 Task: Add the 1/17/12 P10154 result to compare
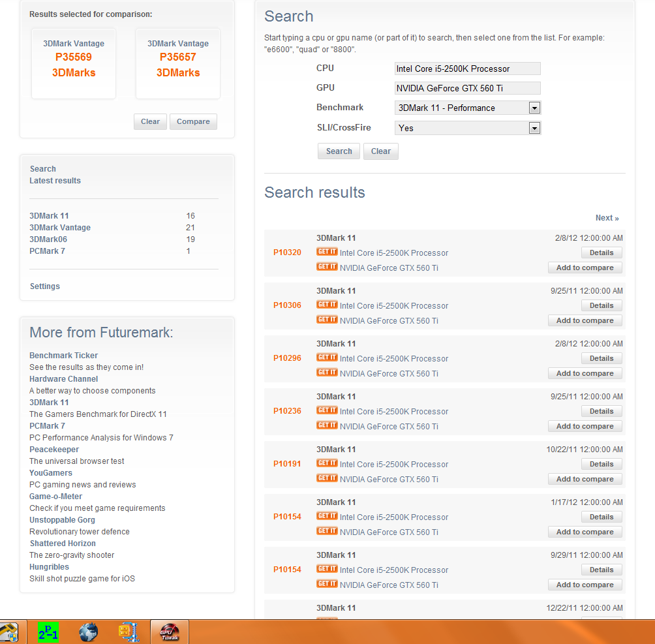(x=585, y=532)
